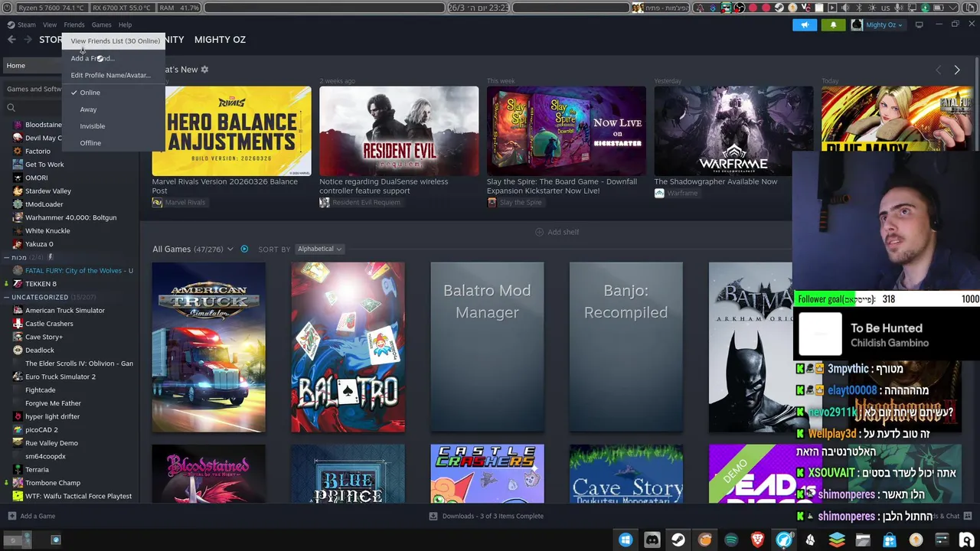
Task: Collapse UNCATEGORIZED category
Action: point(6,297)
